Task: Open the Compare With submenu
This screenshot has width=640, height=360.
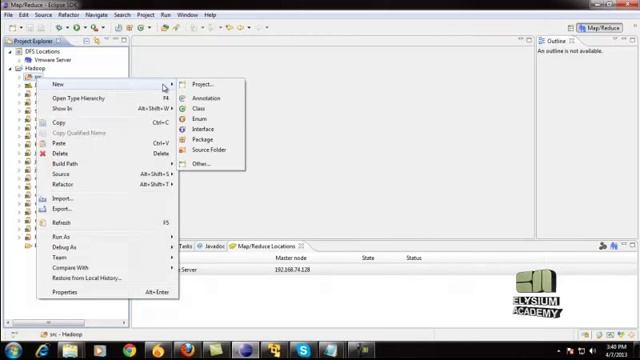Action: tap(108, 268)
